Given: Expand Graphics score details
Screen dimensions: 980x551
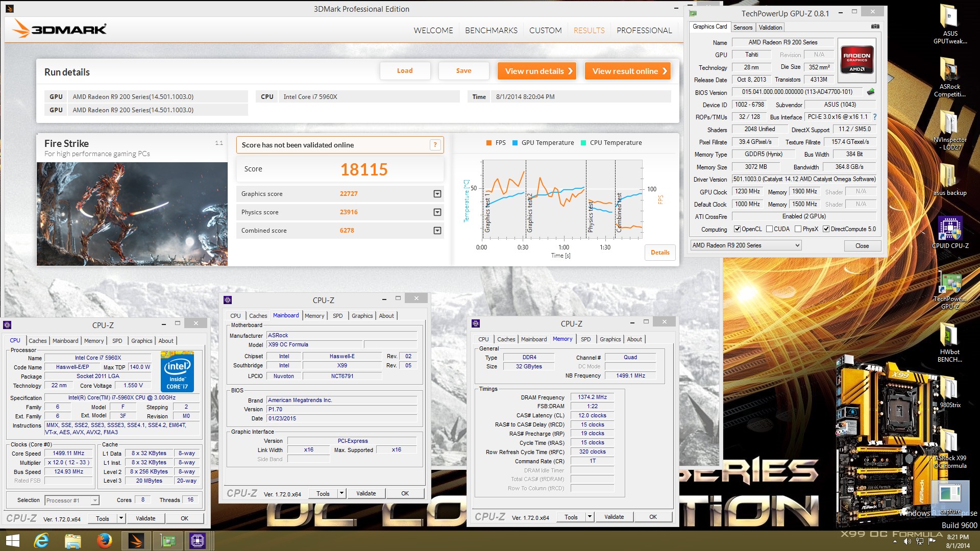Looking at the screenshot, I should pyautogui.click(x=437, y=194).
